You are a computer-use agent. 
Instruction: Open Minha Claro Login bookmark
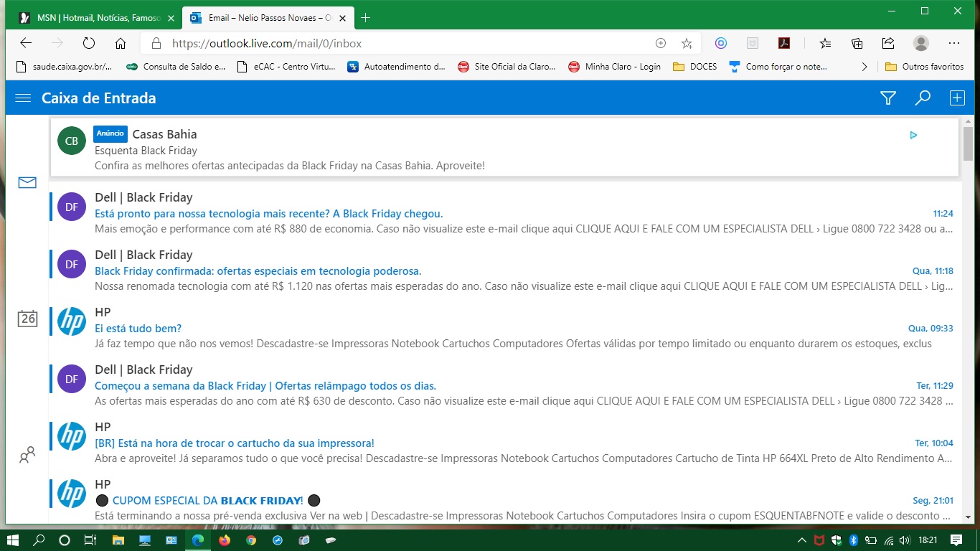coord(615,67)
